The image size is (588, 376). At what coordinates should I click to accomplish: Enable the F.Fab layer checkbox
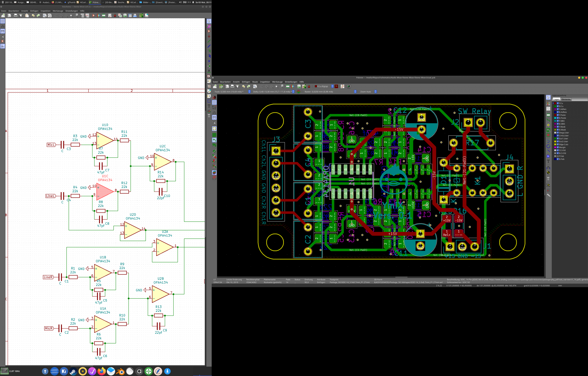tap(558, 156)
